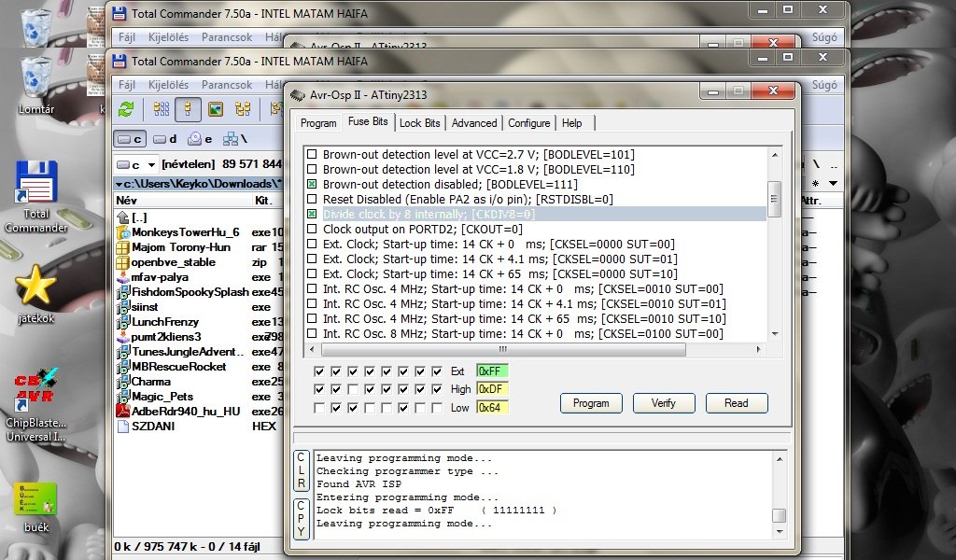
Task: Click fuse list vertical scrollbar thumb
Action: click(x=774, y=199)
